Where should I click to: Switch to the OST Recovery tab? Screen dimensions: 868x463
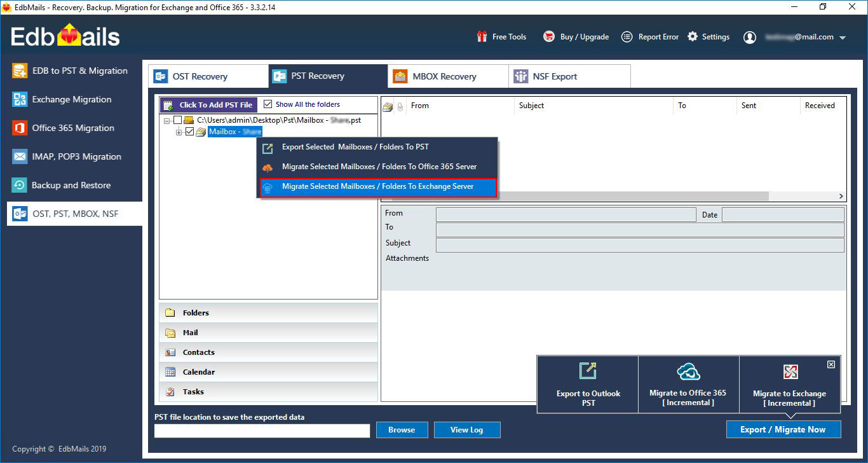point(208,76)
